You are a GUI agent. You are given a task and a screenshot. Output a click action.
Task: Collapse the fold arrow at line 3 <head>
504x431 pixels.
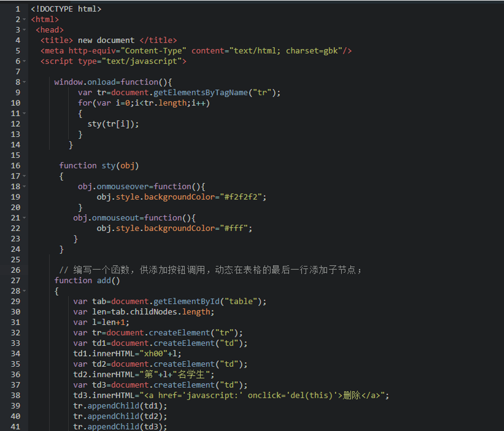click(x=24, y=30)
